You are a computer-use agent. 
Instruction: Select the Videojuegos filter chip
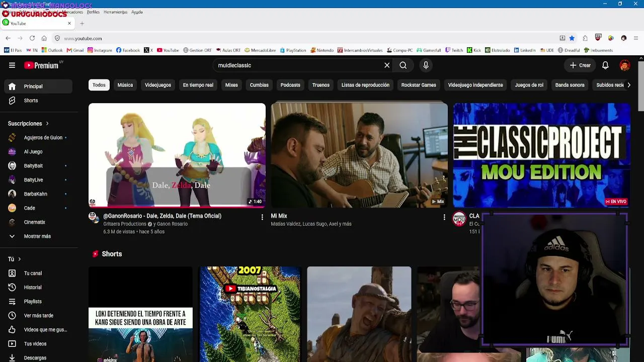pos(158,85)
